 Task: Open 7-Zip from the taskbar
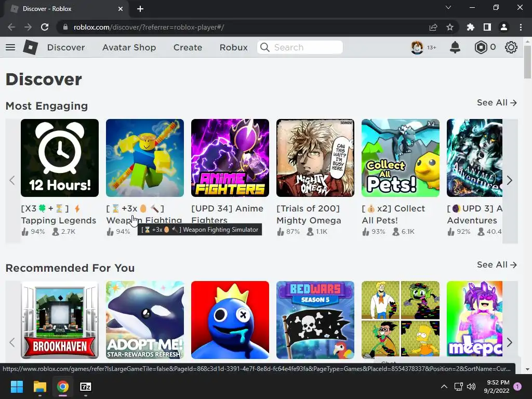click(86, 387)
